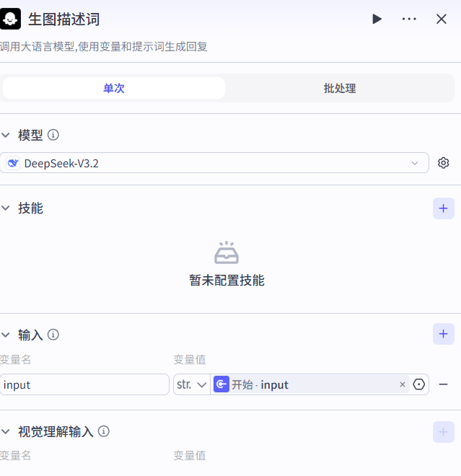Run the 生图描述词 node with play icon
Viewport: 461px width, 476px height.
pos(377,19)
